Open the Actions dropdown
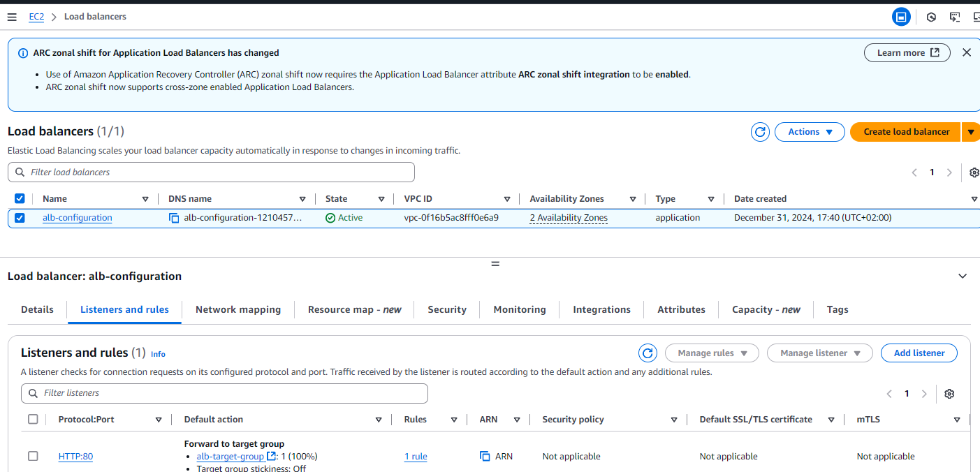 coord(810,132)
